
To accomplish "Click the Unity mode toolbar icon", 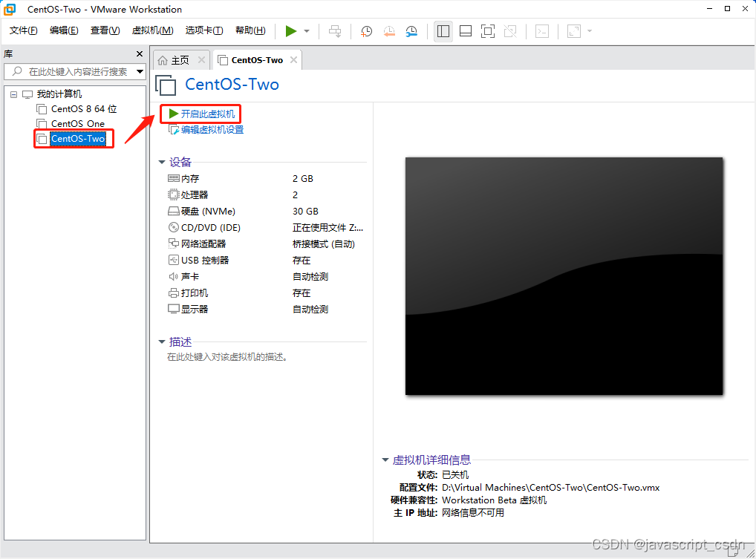I will pos(510,31).
